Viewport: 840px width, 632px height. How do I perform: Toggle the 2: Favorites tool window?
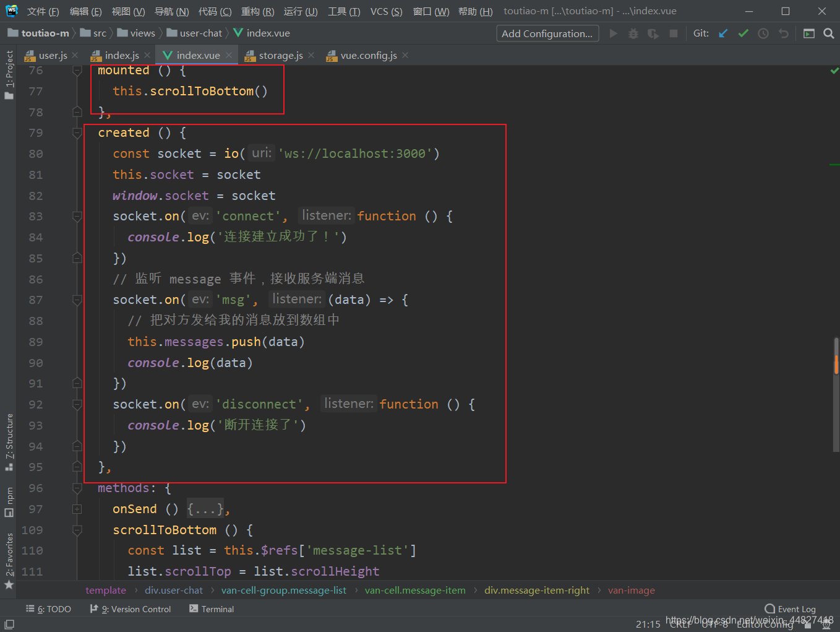(9, 561)
